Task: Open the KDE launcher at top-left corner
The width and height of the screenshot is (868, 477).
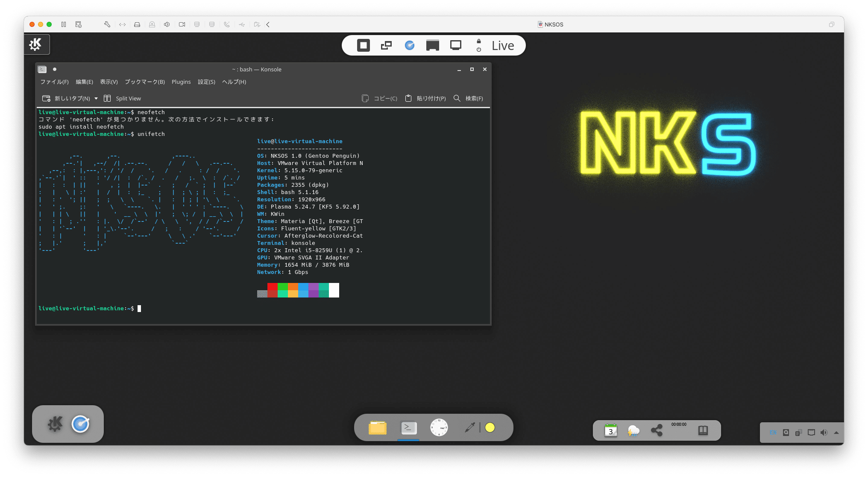Action: tap(36, 44)
